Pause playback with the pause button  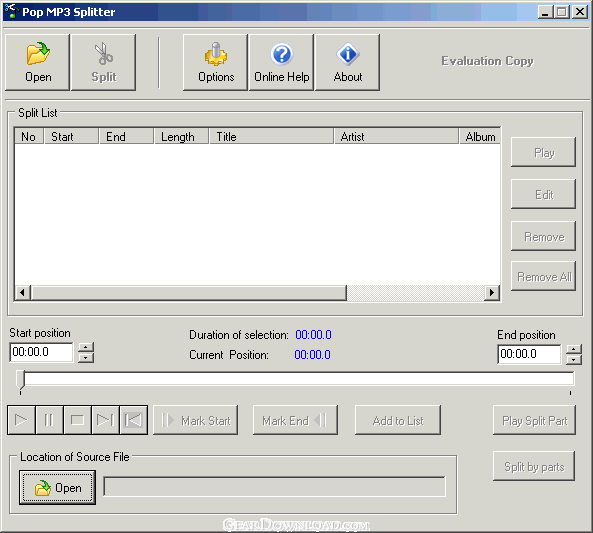49,420
